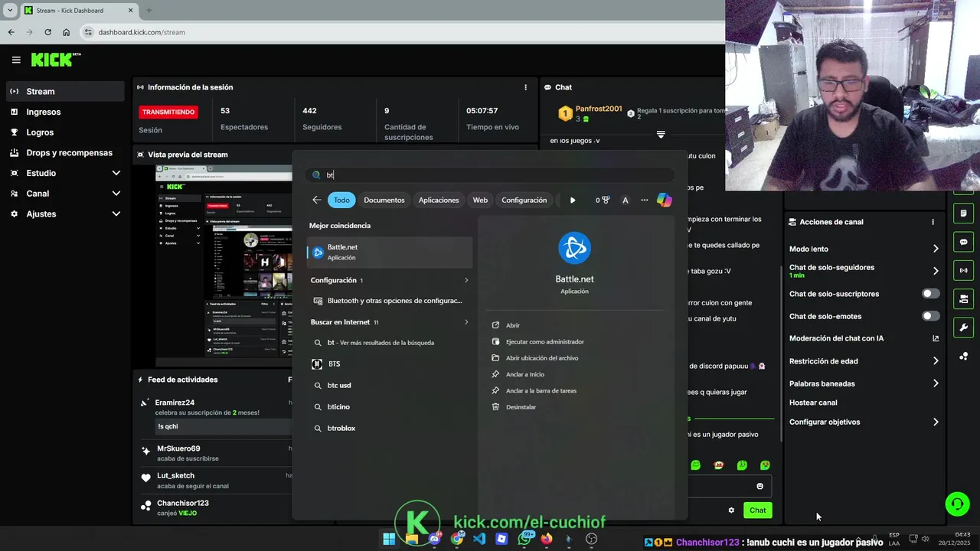Open the emoji picker in chat input
The image size is (980, 551).
click(x=759, y=486)
